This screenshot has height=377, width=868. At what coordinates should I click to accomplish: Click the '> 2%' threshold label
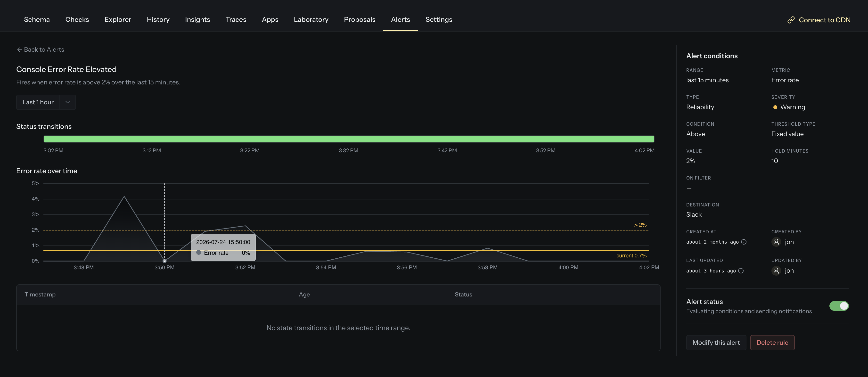pyautogui.click(x=640, y=225)
